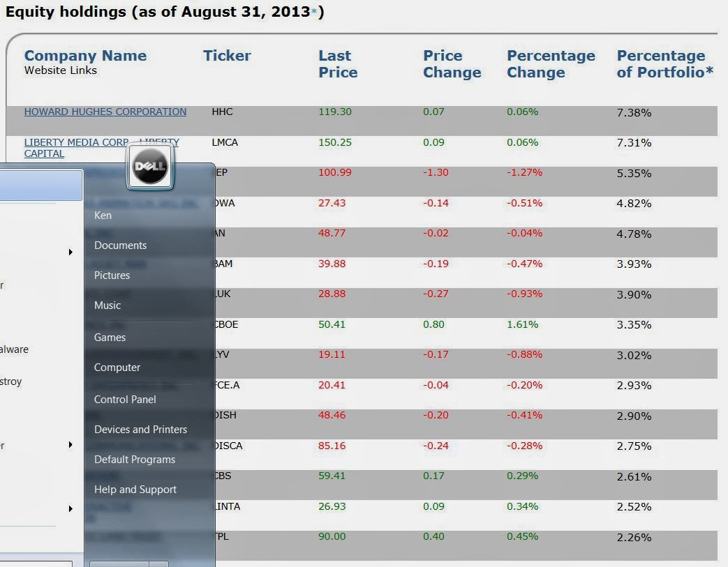Image resolution: width=728 pixels, height=567 pixels.
Task: Click the Dell user account picture
Action: pyautogui.click(x=150, y=167)
